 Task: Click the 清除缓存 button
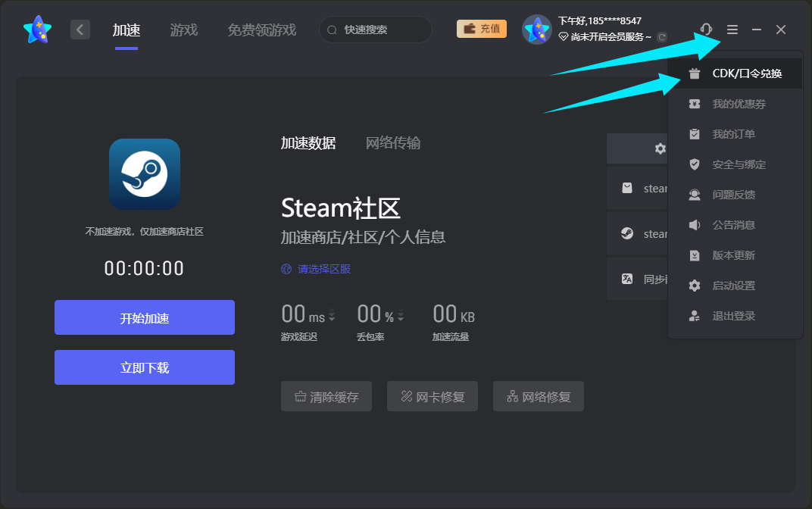click(326, 396)
